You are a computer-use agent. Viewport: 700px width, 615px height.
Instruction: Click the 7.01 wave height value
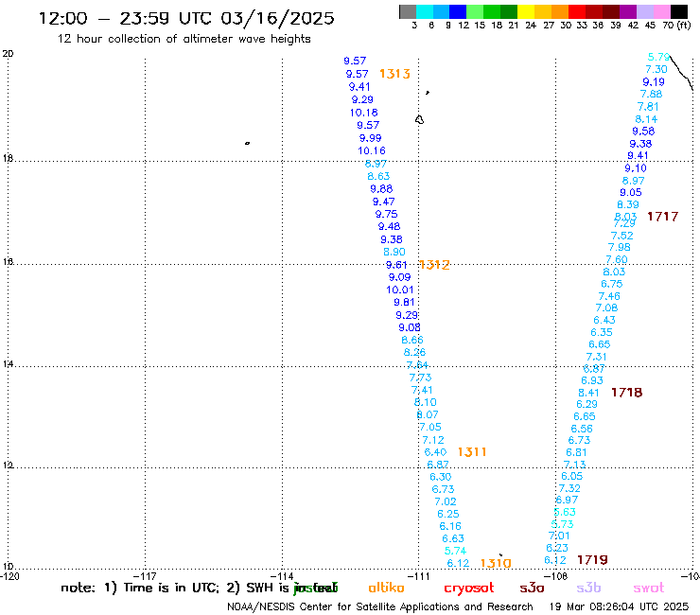(559, 536)
